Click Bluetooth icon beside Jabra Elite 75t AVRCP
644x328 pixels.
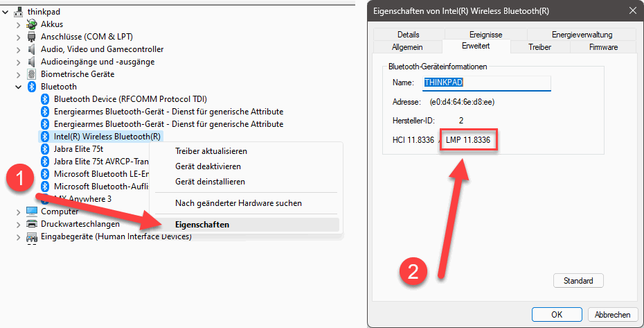45,162
